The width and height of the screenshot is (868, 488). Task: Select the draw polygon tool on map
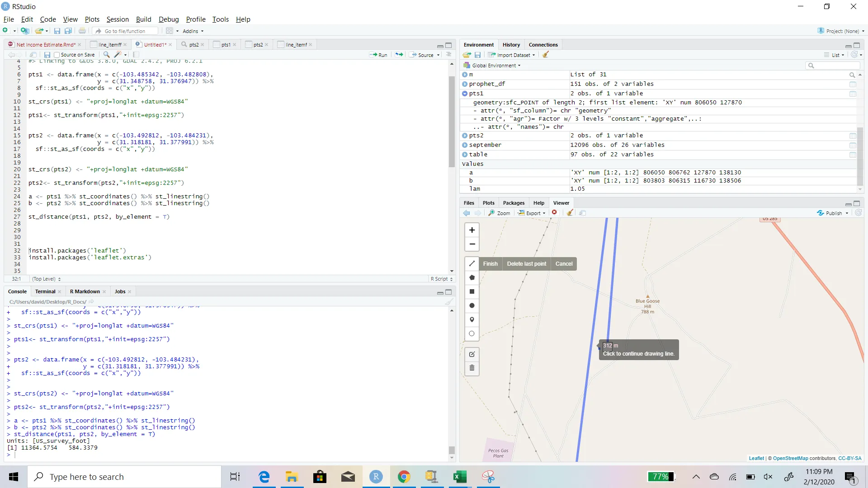(x=472, y=277)
